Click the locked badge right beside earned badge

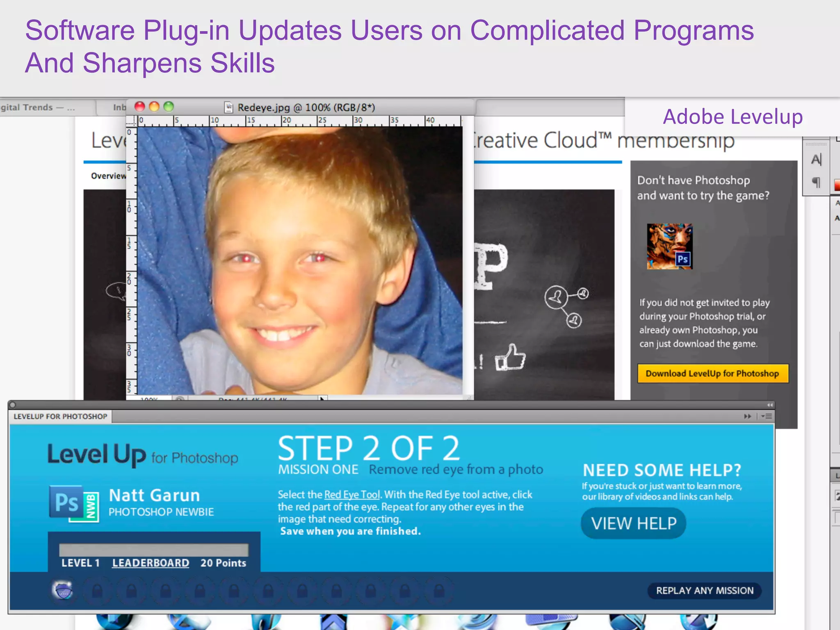pos(97,591)
